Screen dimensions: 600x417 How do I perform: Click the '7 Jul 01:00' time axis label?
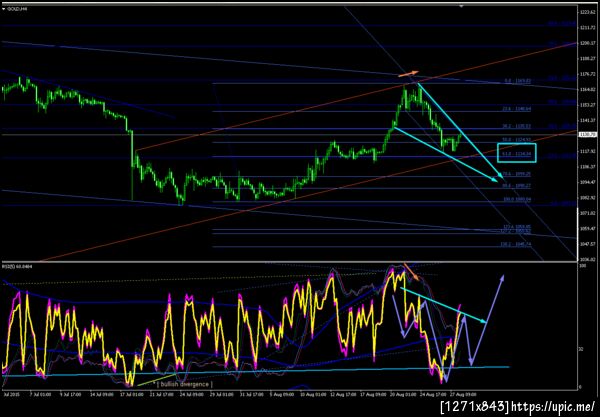[x=41, y=394]
